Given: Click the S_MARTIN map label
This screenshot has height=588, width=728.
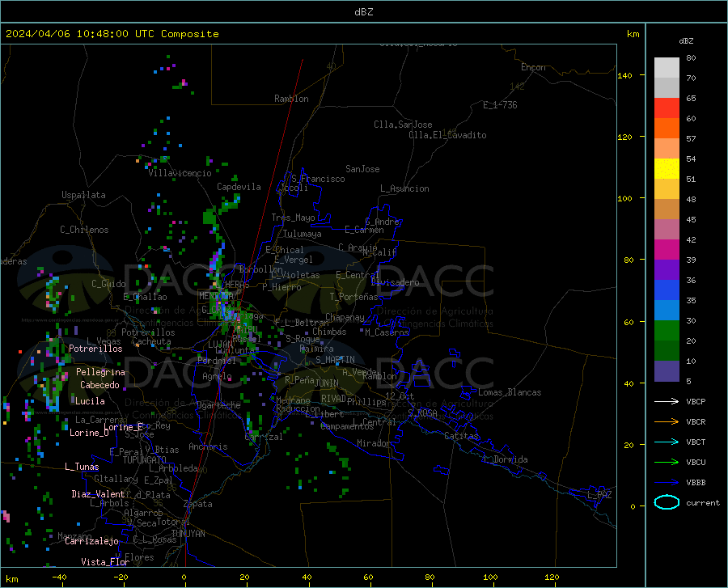Looking at the screenshot, I should (x=335, y=360).
